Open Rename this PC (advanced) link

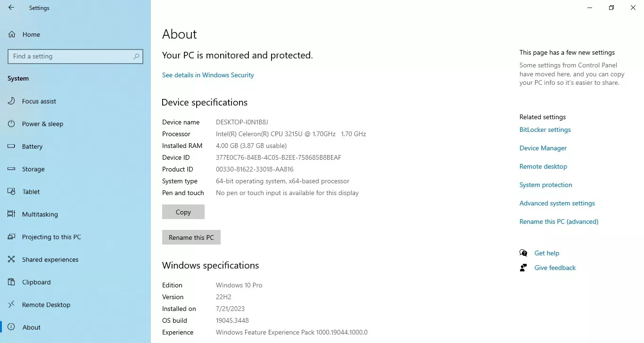click(559, 221)
